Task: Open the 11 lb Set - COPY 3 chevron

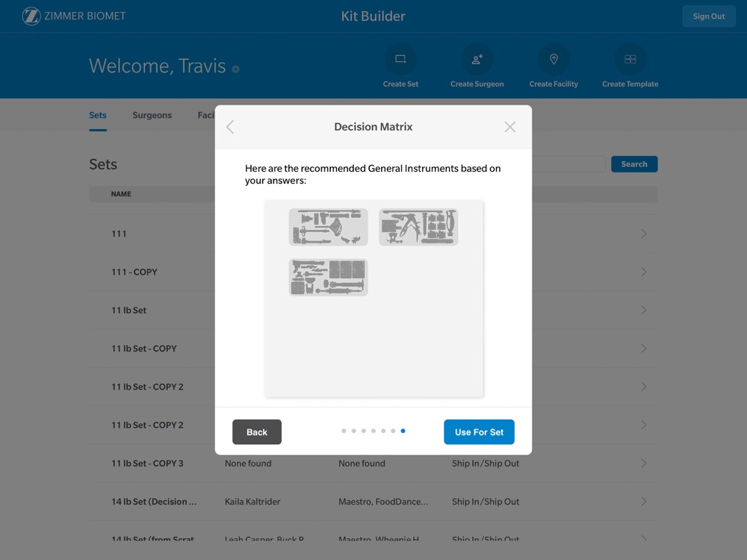Action: 644,464
